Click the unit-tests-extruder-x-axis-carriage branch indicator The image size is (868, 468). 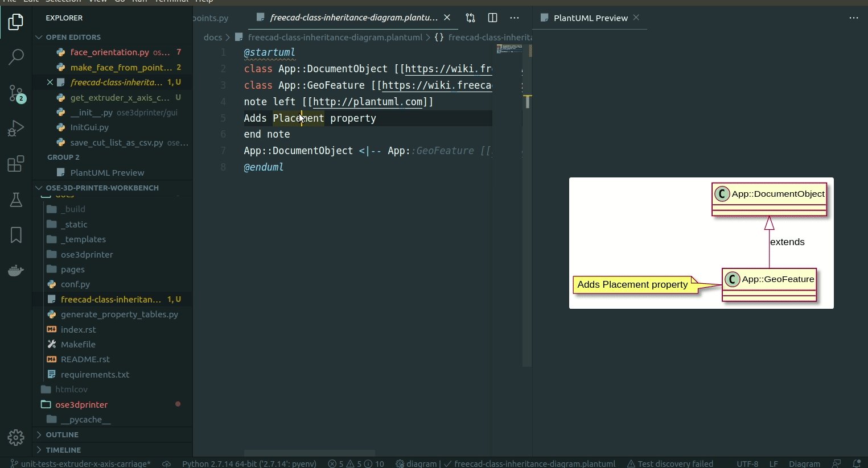[x=81, y=463]
